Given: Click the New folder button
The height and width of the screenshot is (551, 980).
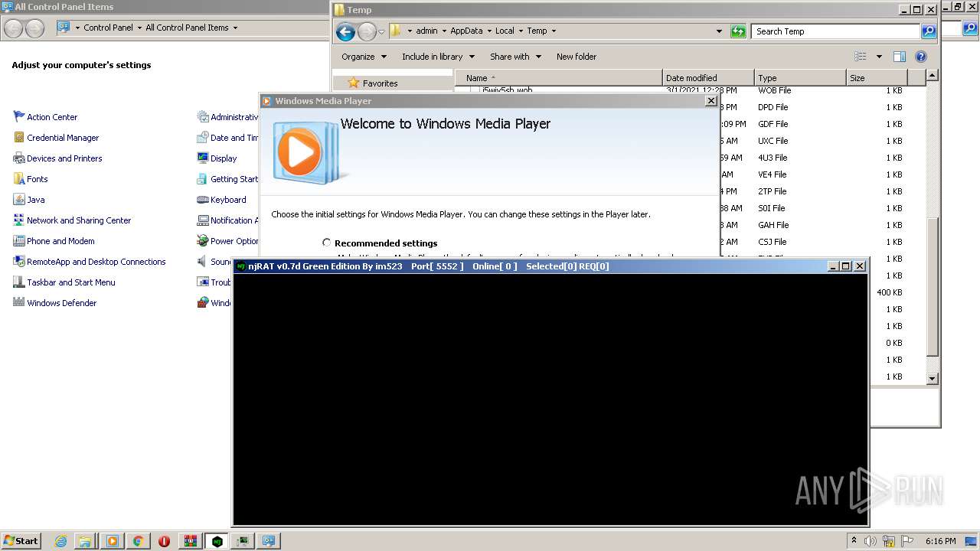Looking at the screenshot, I should click(x=577, y=57).
